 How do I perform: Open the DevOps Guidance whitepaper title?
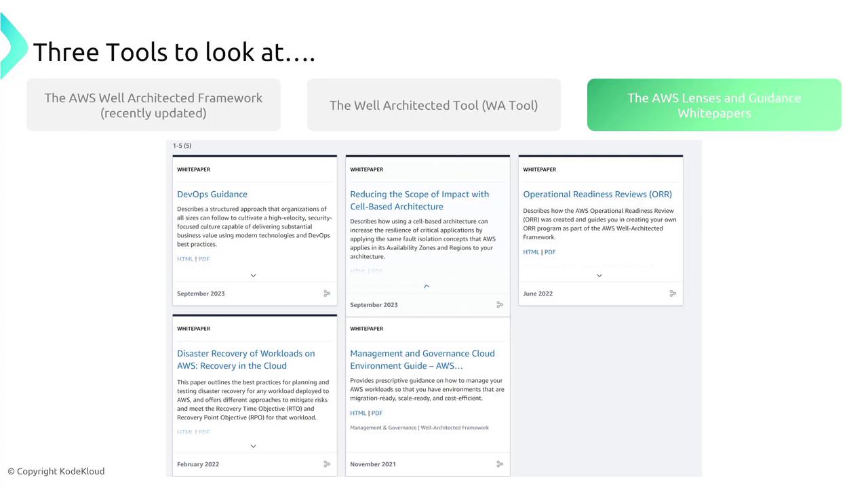(x=212, y=195)
